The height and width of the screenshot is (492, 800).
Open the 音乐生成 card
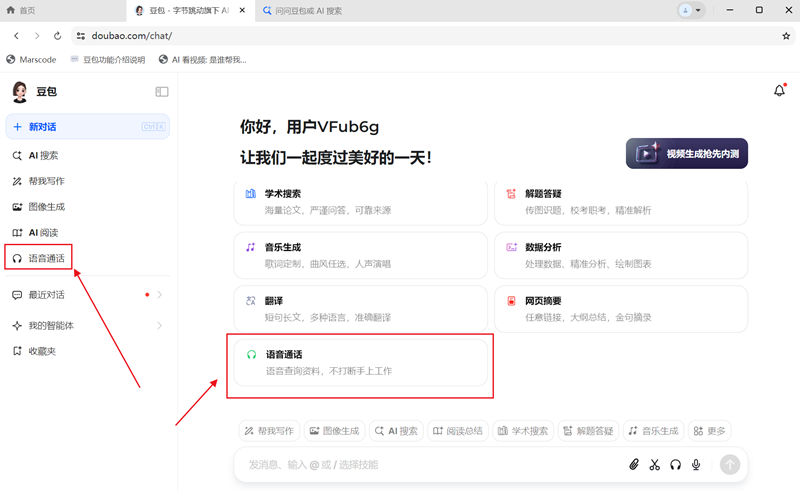pos(361,255)
